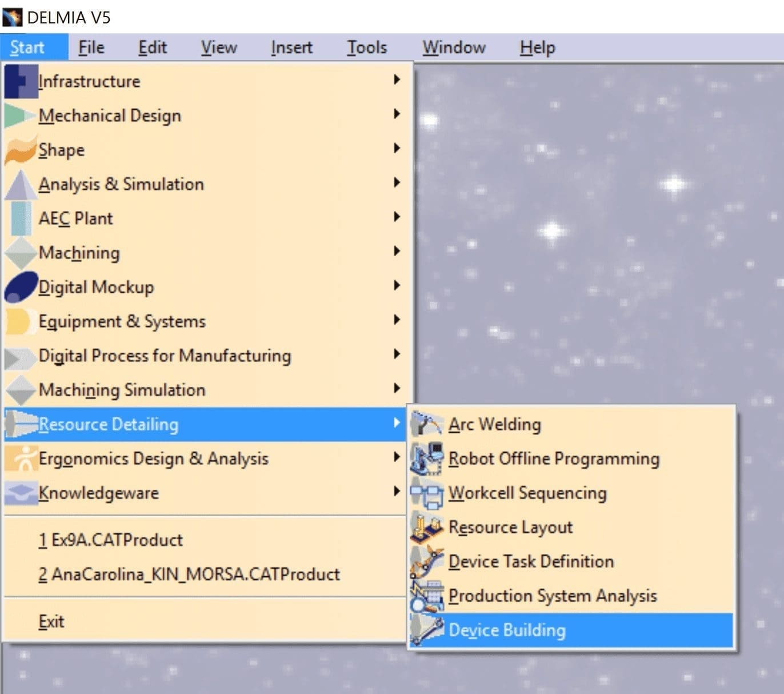Viewport: 784px width, 694px height.
Task: Choose Workcell Sequencing from the submenu
Action: (x=571, y=493)
